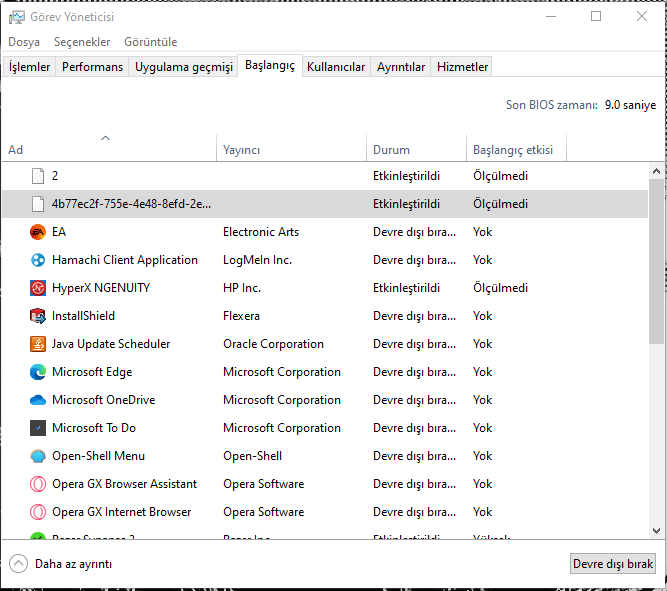
Task: Click the HyperX NGENUITY icon
Action: coord(38,288)
